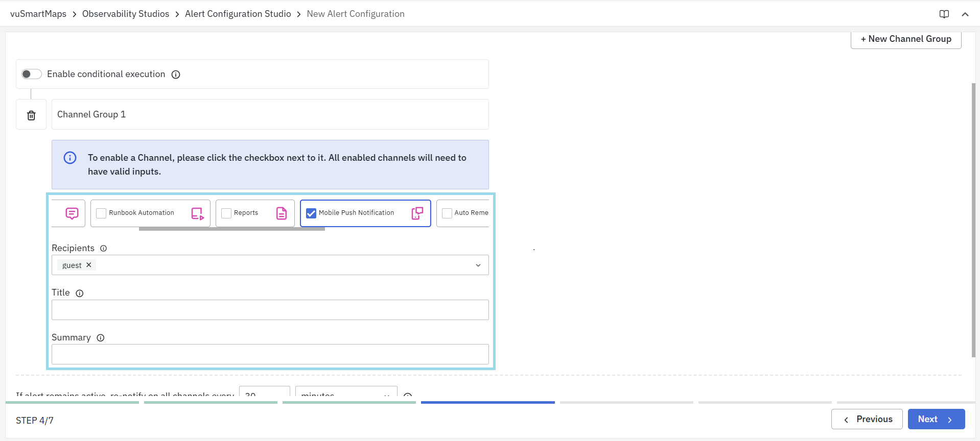Click inside the Title input field

tap(270, 310)
